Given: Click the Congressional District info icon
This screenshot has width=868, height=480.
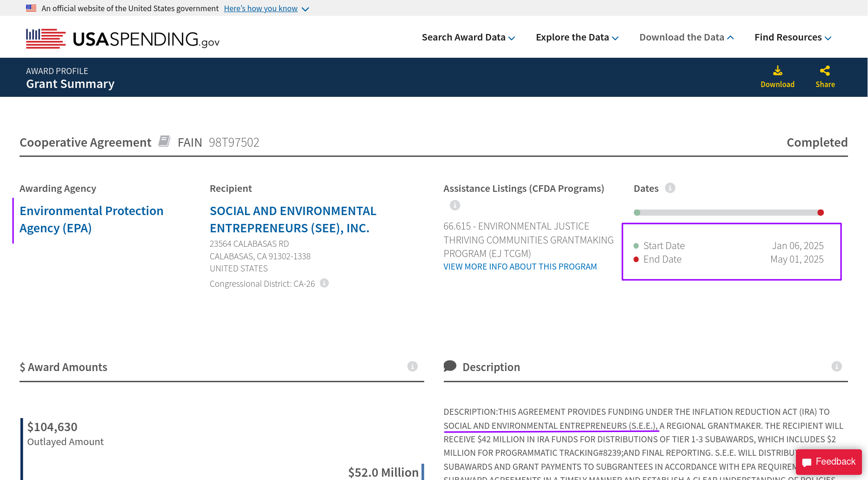Looking at the screenshot, I should (324, 283).
